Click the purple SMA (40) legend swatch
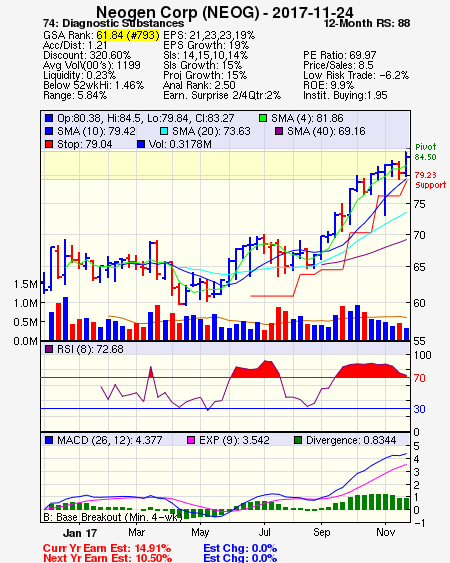The height and width of the screenshot is (563, 450). coord(279,131)
